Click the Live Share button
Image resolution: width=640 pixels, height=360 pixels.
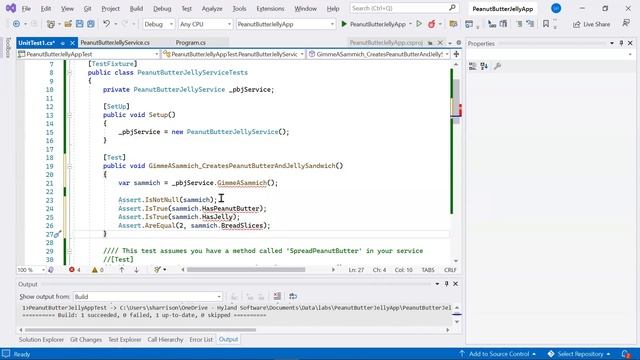pyautogui.click(x=591, y=24)
